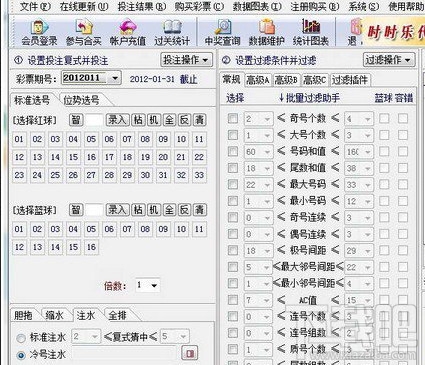Open 统计图表 chart icon
The image size is (425, 365).
coord(311,33)
